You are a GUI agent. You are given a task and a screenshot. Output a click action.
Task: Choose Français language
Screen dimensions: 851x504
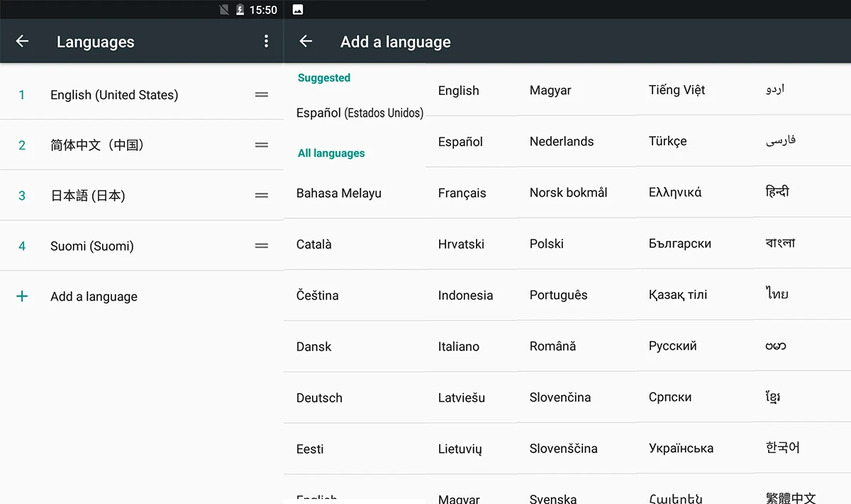tap(462, 193)
